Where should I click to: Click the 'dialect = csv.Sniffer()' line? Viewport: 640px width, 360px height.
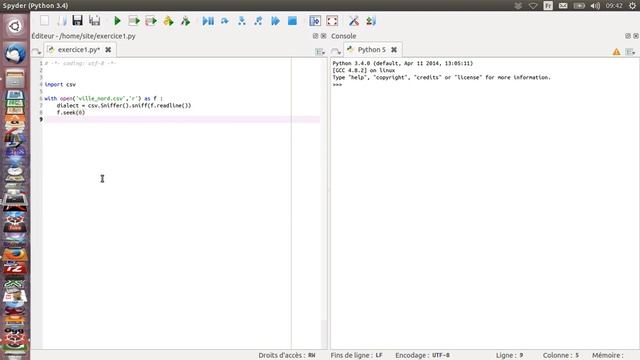coord(124,105)
